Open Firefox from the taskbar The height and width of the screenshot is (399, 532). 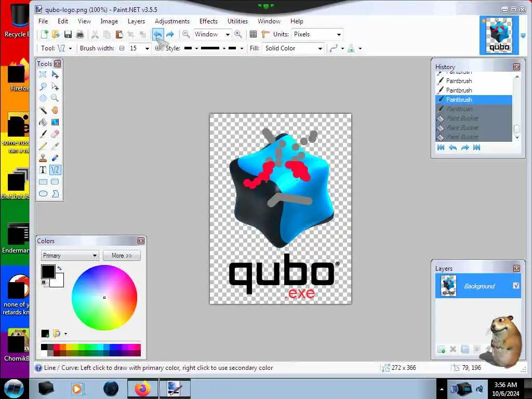[143, 389]
